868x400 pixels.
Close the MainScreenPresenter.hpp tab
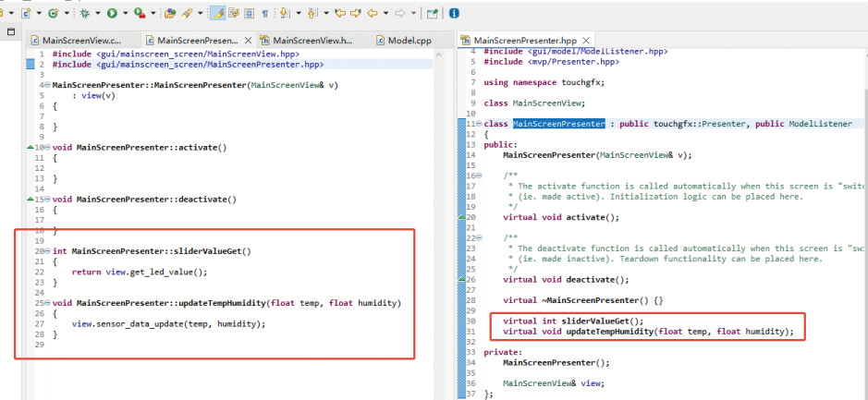[x=586, y=41]
